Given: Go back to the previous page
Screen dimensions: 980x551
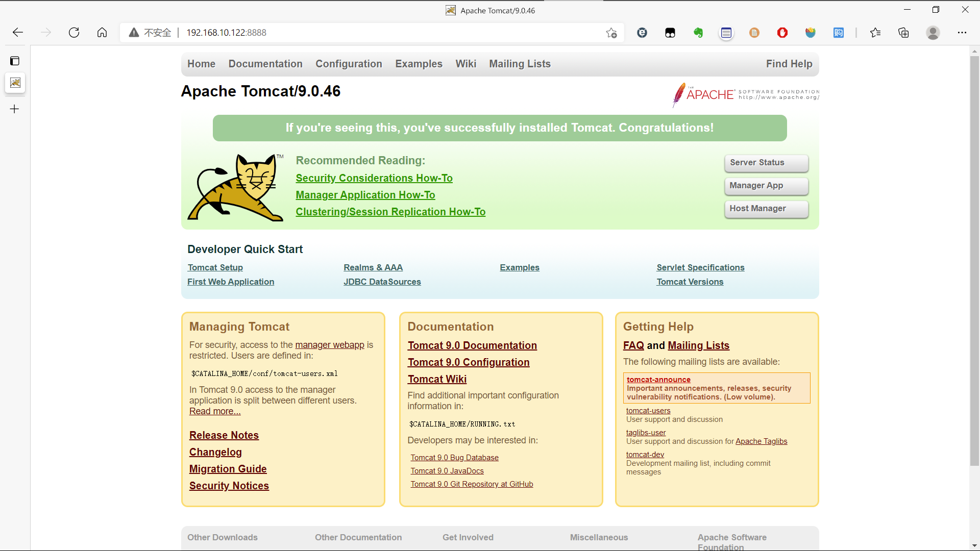Looking at the screenshot, I should (x=18, y=33).
